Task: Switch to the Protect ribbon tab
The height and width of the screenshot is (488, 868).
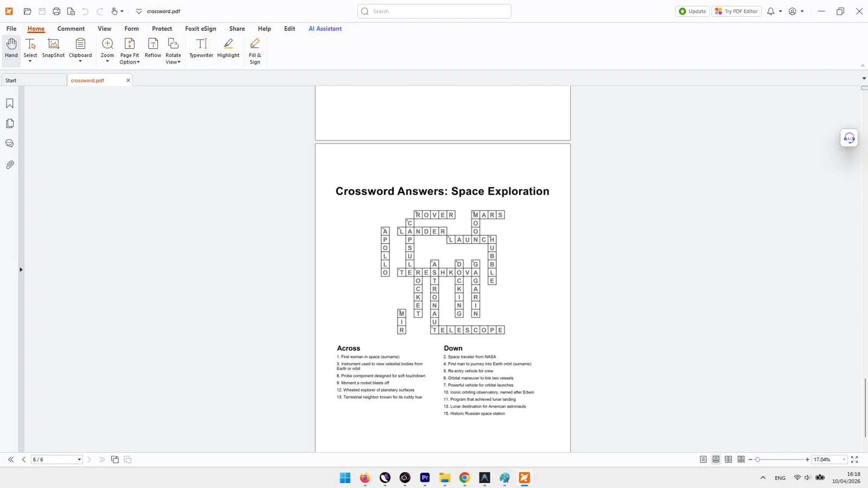Action: [x=162, y=29]
